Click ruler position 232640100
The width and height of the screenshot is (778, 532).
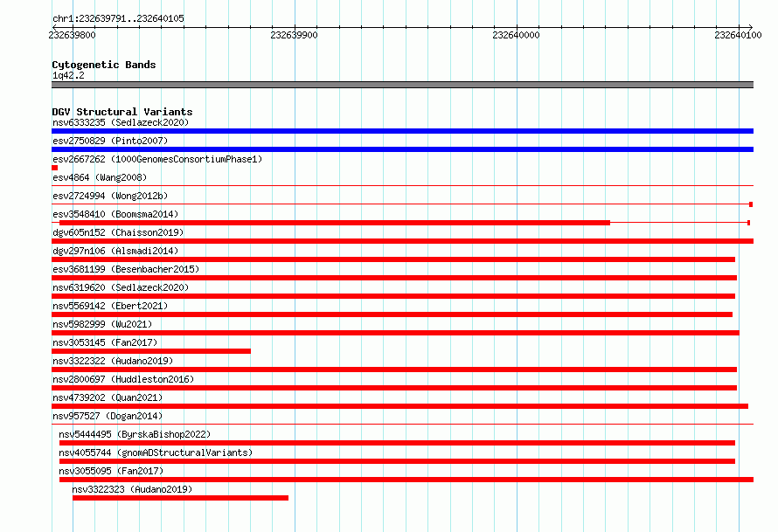click(738, 35)
